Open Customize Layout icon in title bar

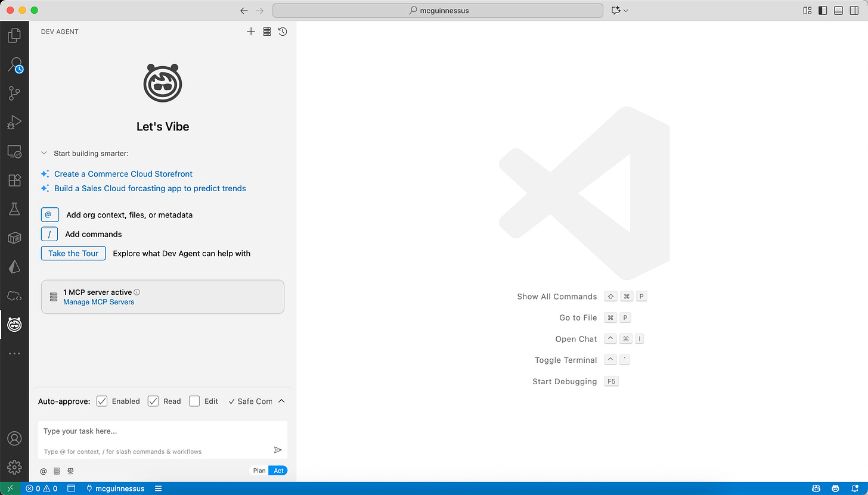tap(807, 10)
